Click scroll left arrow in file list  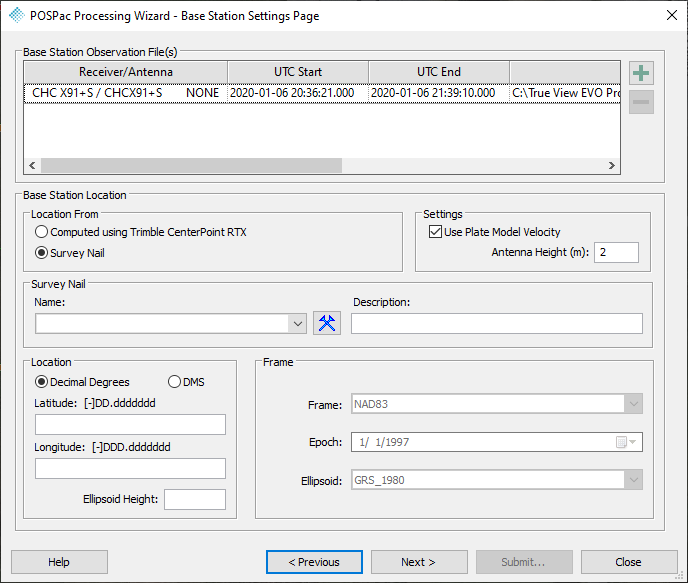32,165
